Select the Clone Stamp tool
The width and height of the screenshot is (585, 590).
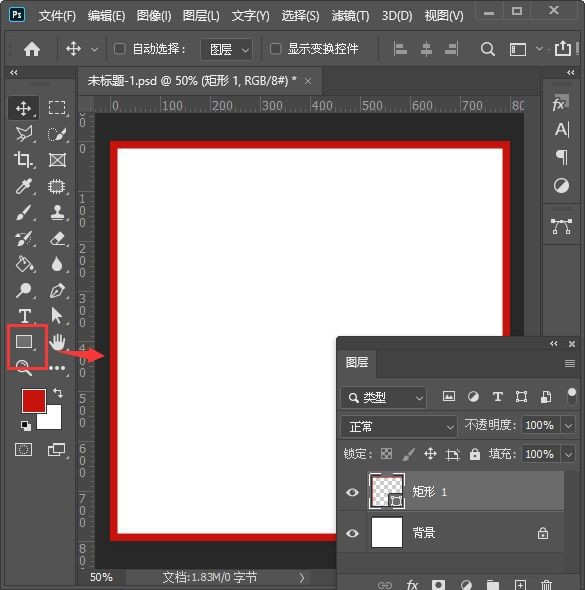(58, 213)
